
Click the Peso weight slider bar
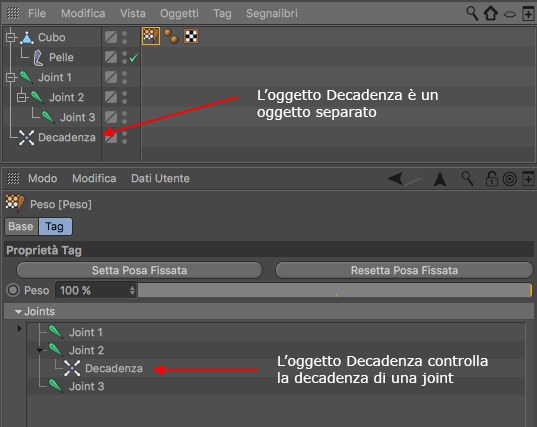click(335, 290)
